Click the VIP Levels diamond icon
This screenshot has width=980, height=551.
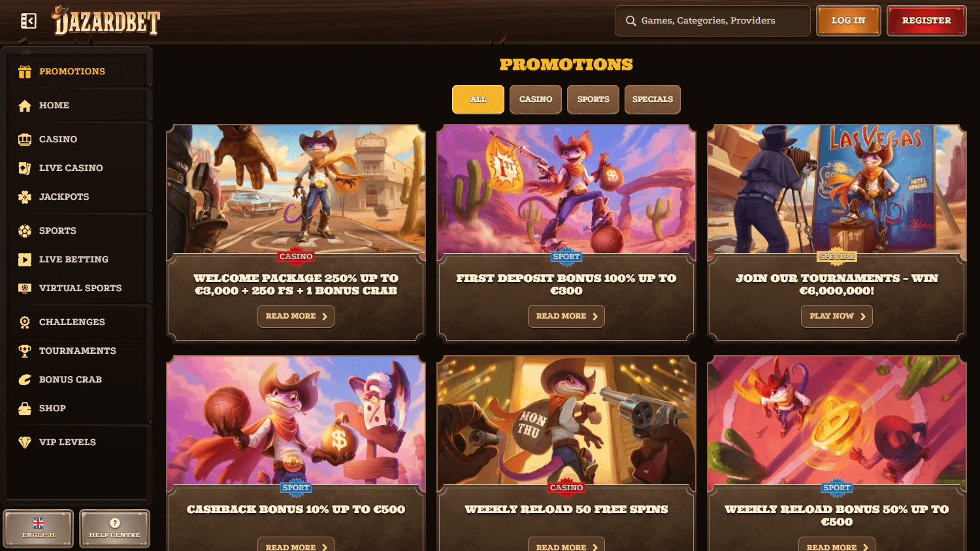[x=25, y=443]
